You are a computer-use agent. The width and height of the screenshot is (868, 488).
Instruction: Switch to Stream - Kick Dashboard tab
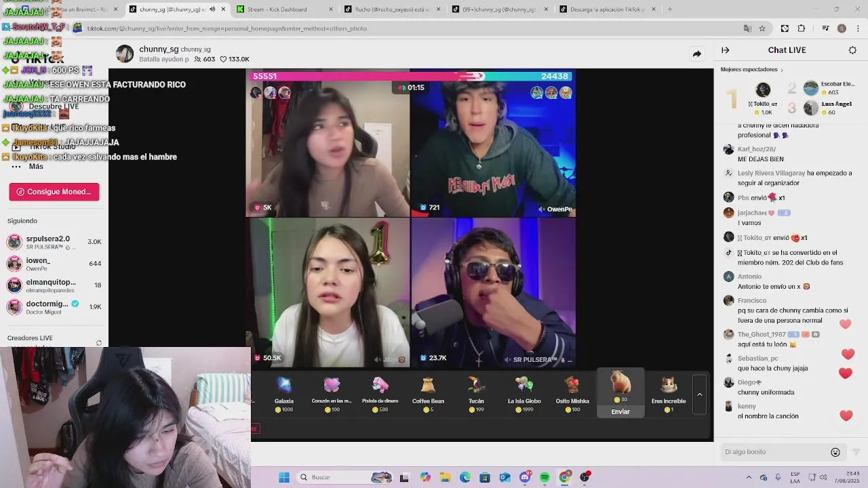[285, 9]
